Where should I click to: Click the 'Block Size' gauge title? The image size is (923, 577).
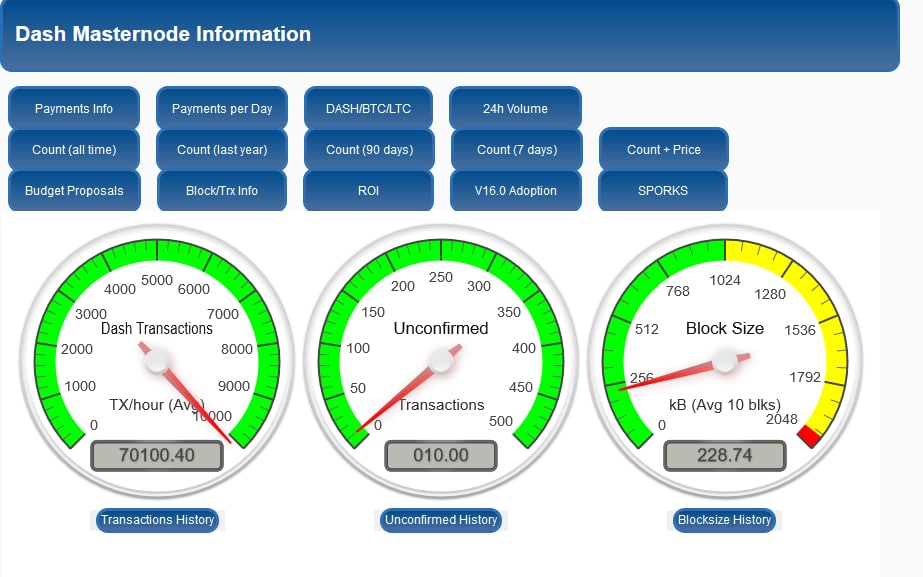tap(725, 329)
